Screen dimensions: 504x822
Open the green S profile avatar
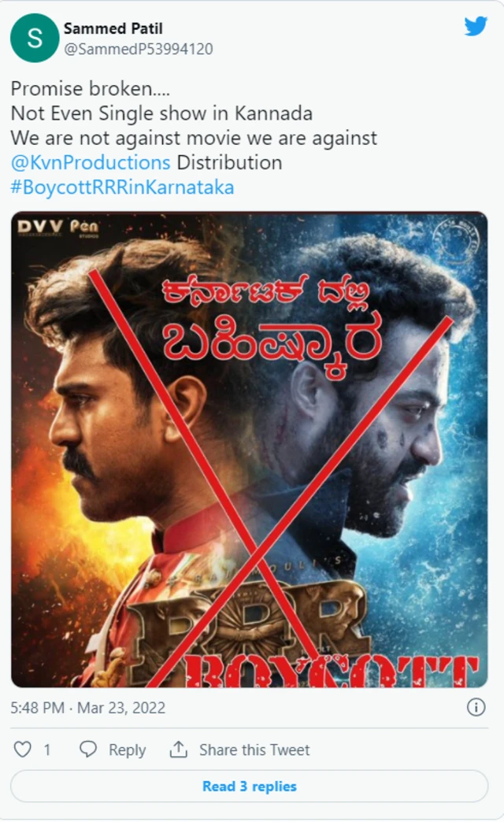(35, 39)
